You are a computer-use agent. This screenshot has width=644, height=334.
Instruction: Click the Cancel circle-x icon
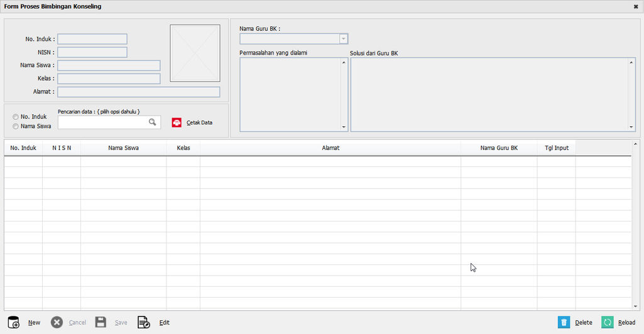pyautogui.click(x=57, y=322)
